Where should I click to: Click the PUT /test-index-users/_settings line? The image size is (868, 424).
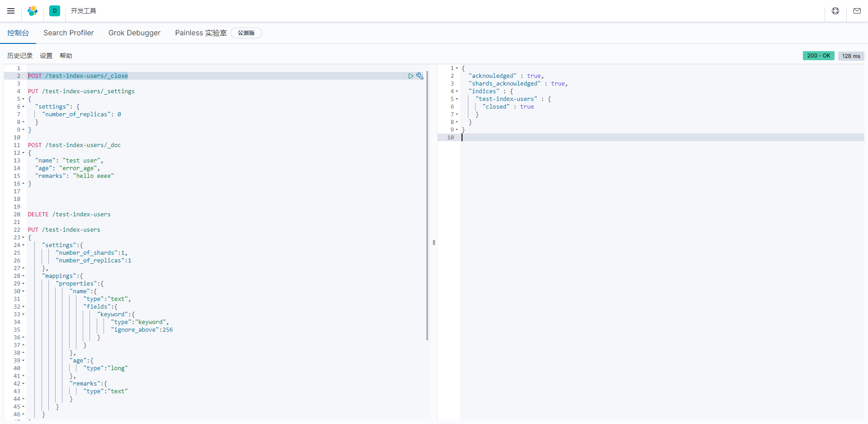pos(81,91)
